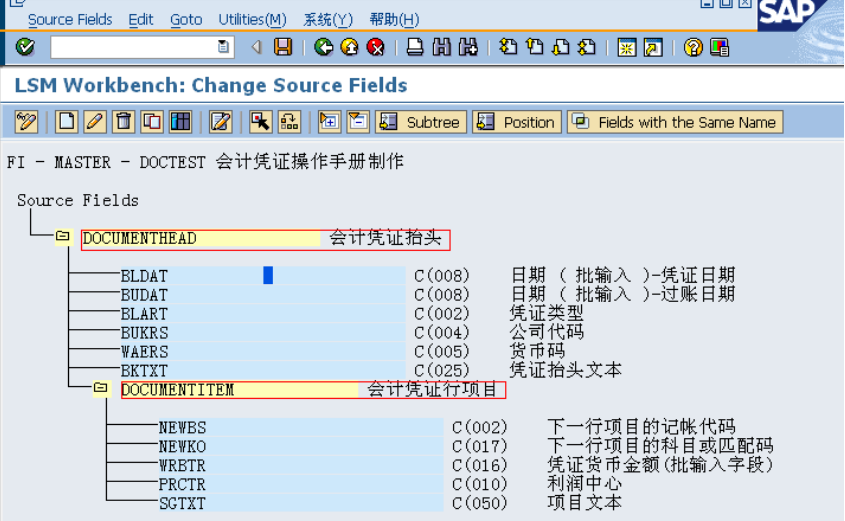Select the SGTXT field row
Image resolution: width=845 pixels, height=521 pixels.
[301, 503]
